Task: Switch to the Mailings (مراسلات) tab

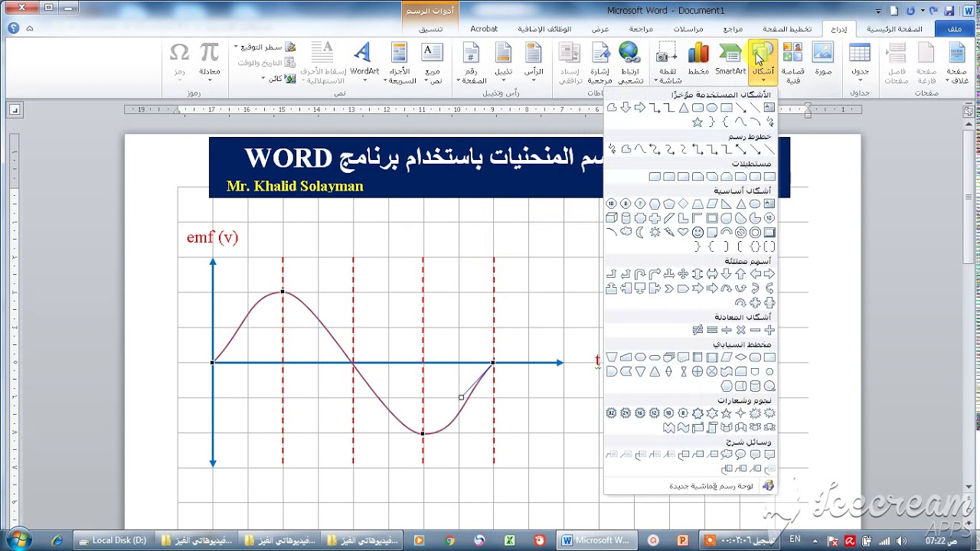Action: coord(688,29)
